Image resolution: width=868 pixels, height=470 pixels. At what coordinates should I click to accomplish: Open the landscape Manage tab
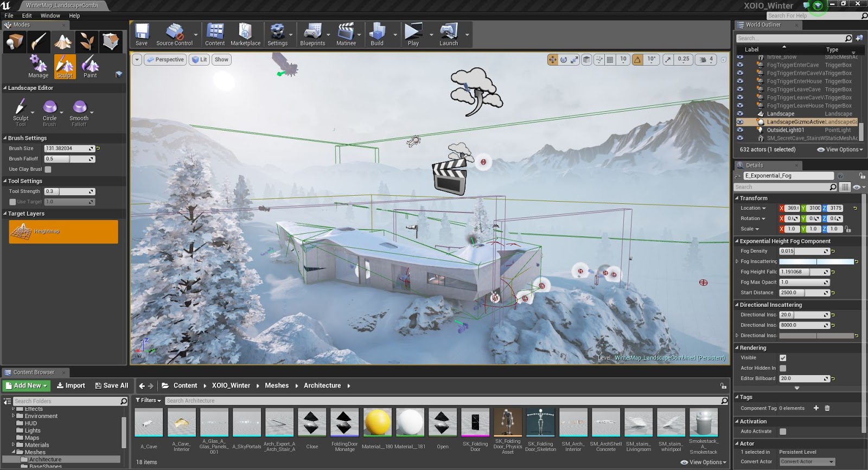coord(39,67)
